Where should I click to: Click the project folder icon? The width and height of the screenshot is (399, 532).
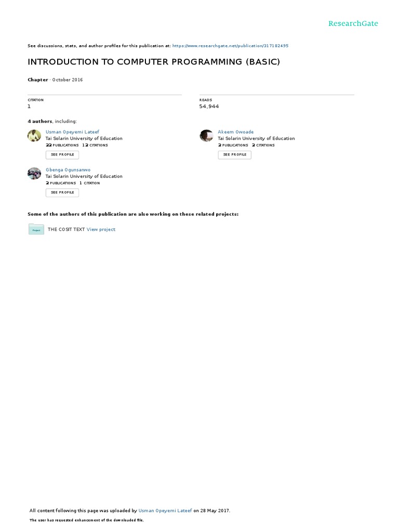point(36,229)
